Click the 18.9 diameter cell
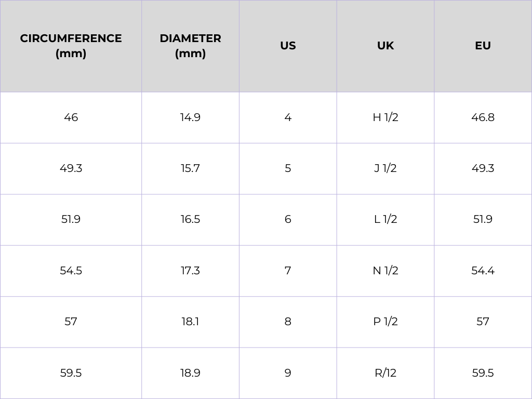The height and width of the screenshot is (399, 532). click(x=190, y=373)
